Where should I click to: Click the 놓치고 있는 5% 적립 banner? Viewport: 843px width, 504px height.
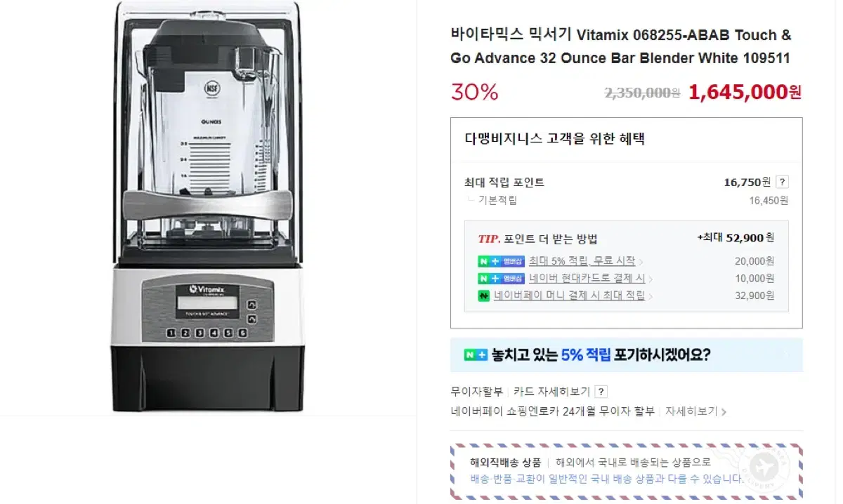627,355
